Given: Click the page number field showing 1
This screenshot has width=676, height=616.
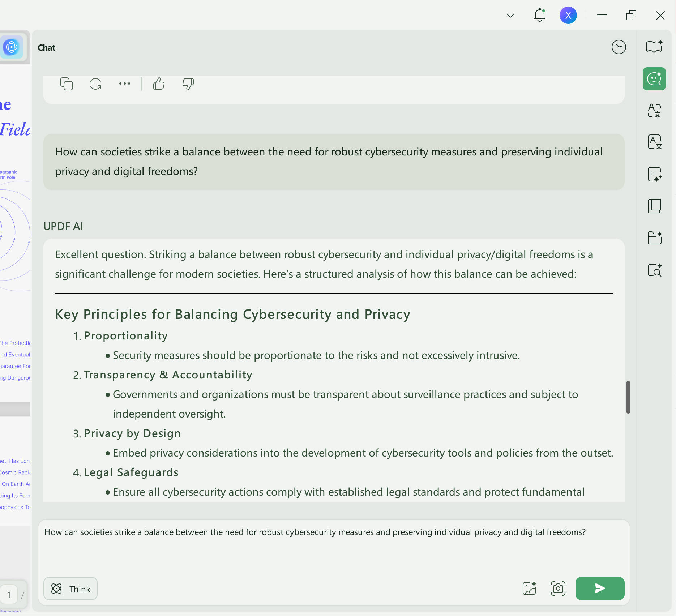Looking at the screenshot, I should pos(9,595).
